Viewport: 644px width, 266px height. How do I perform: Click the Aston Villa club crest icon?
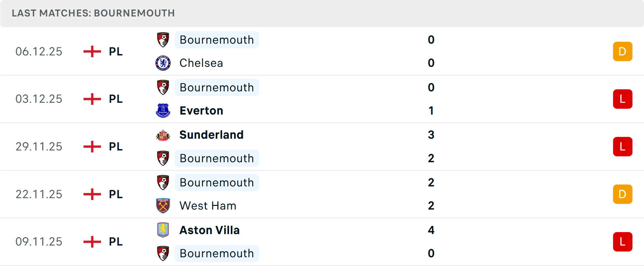point(163,230)
